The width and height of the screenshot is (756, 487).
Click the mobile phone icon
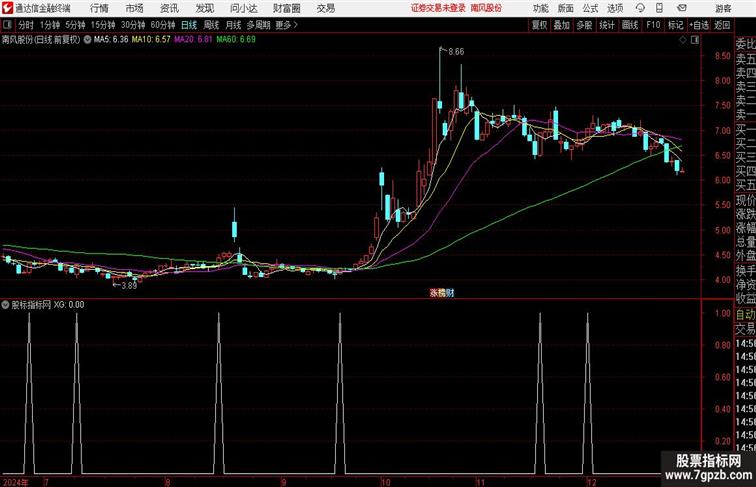(x=659, y=8)
